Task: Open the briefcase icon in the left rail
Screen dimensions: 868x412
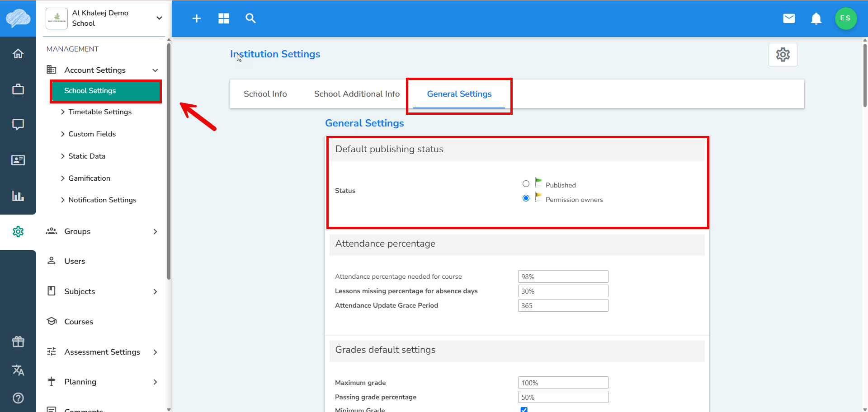Action: pos(18,89)
